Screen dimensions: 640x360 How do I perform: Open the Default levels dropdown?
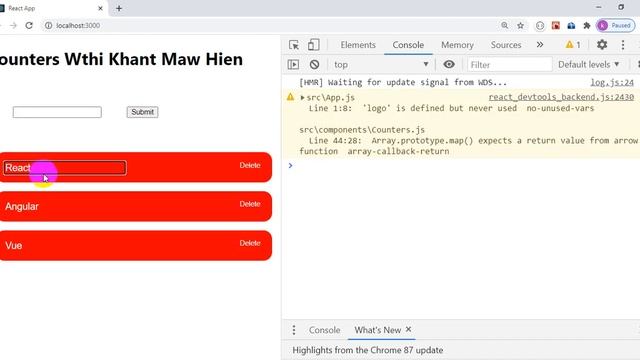pos(589,64)
